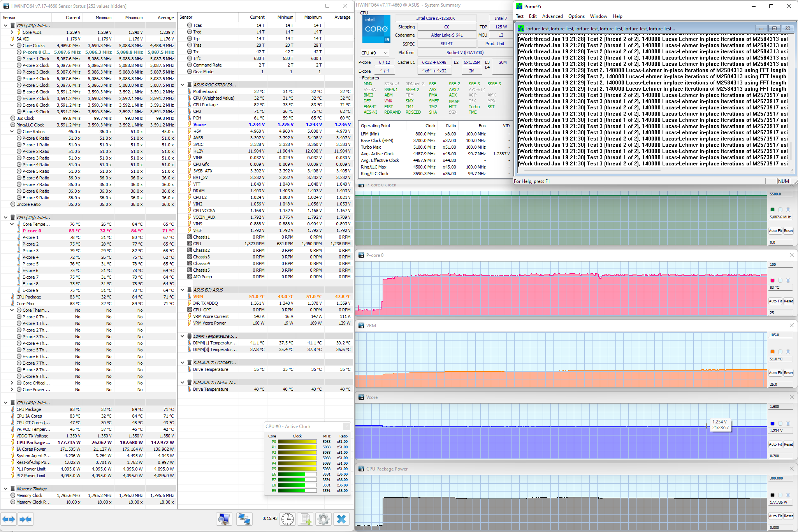
Task: Click the maximum value field 300.000 of power graph
Action: 780,478
